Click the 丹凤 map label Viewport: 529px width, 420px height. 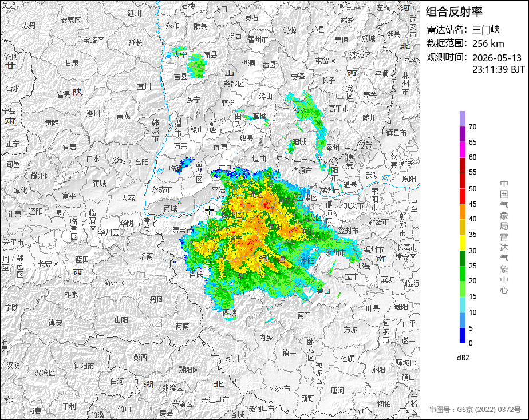click(156, 299)
